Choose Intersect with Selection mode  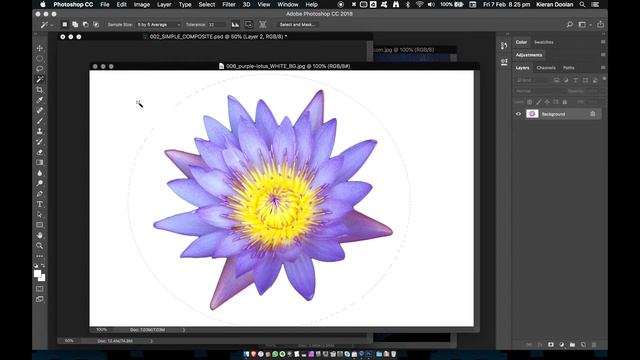96,24
